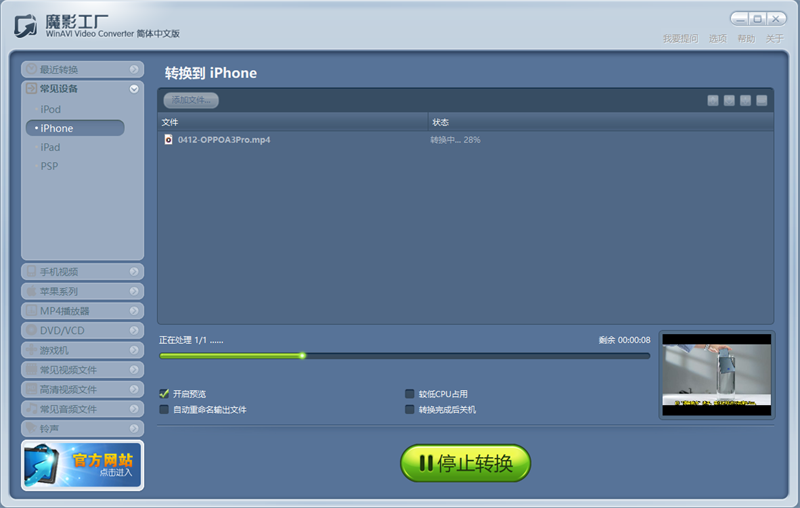Click the move-down icon in the file list toolbar
Image resolution: width=800 pixels, height=508 pixels.
click(729, 100)
